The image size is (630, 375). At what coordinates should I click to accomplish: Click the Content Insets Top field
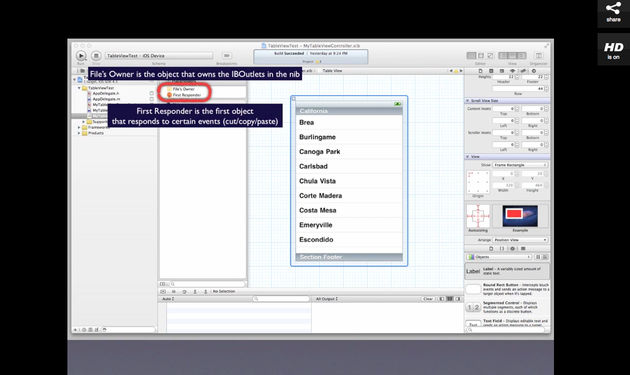pos(503,109)
